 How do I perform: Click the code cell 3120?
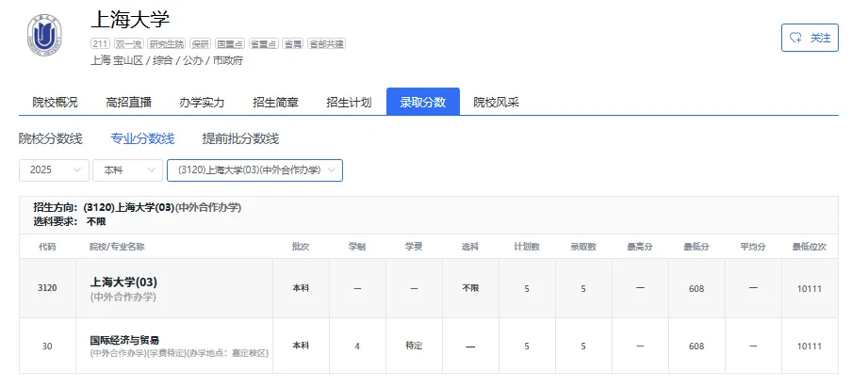click(48, 288)
